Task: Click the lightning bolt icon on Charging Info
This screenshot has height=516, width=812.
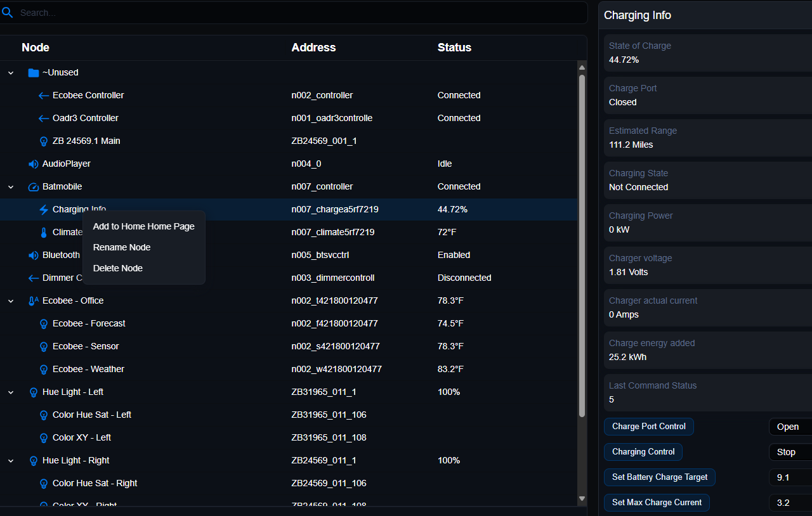Action: pos(43,209)
